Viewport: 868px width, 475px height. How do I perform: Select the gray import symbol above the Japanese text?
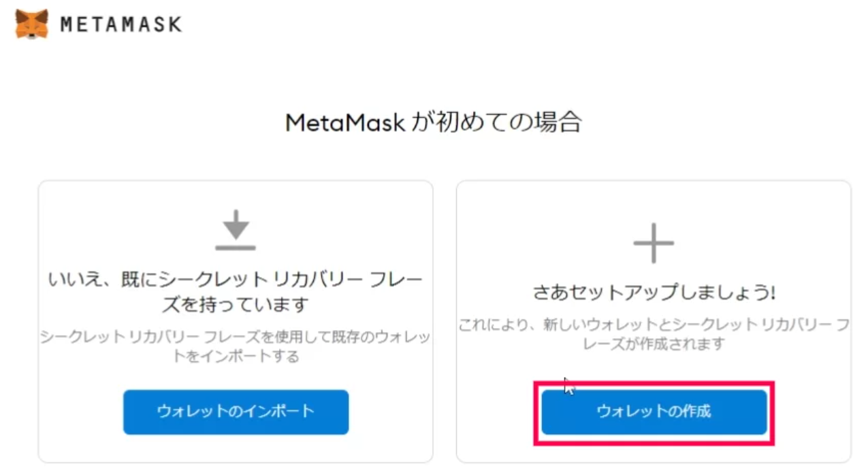click(235, 231)
